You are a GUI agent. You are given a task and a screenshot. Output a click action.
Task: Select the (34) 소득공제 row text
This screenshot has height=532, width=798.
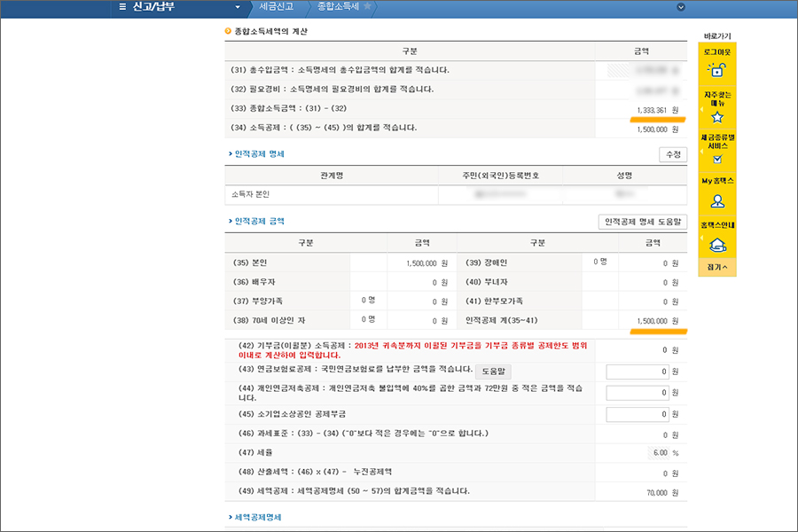click(324, 128)
